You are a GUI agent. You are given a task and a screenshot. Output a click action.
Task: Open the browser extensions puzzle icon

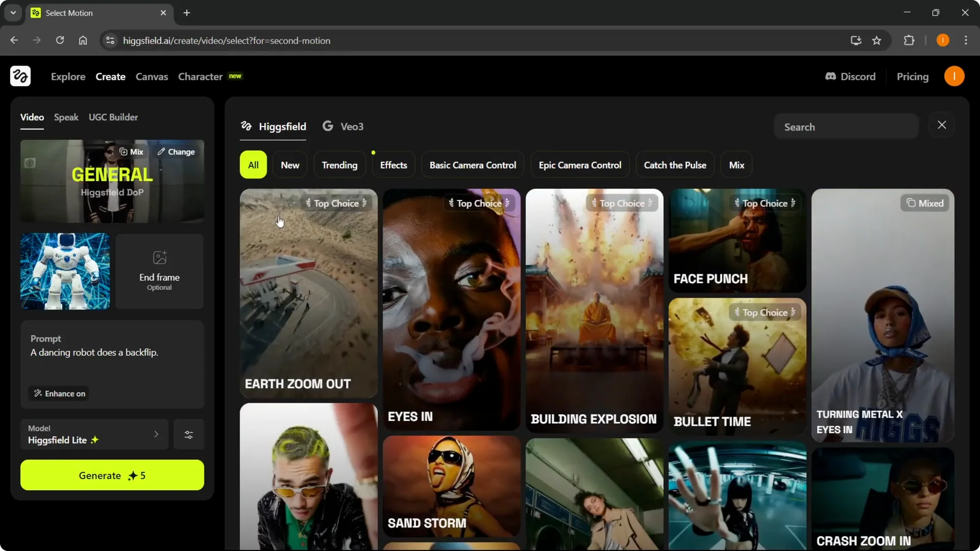909,41
